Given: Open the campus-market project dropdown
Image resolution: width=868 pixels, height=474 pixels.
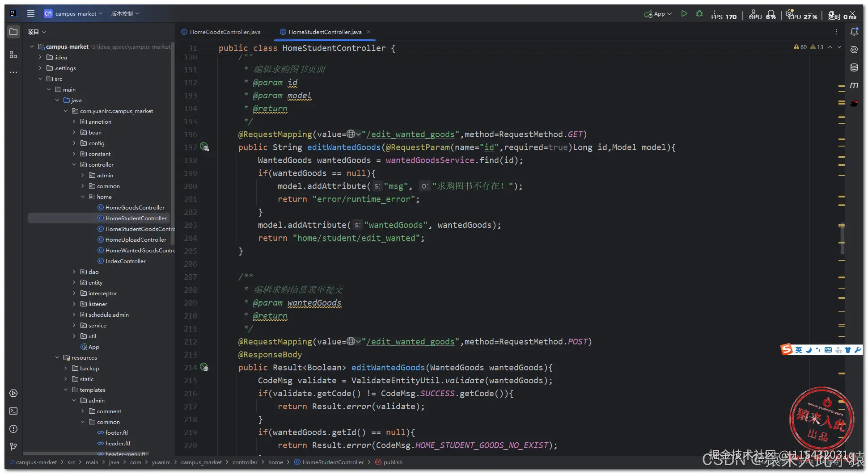Looking at the screenshot, I should pyautogui.click(x=73, y=13).
